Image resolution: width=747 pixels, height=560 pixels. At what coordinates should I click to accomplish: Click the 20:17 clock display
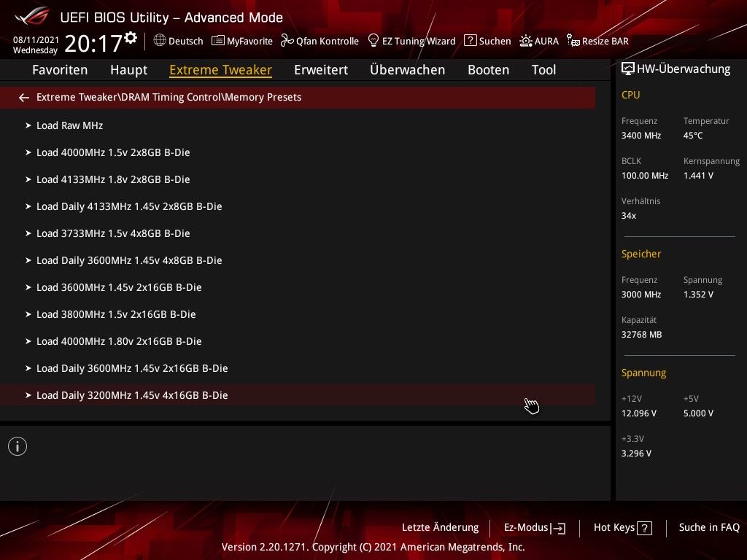93,43
